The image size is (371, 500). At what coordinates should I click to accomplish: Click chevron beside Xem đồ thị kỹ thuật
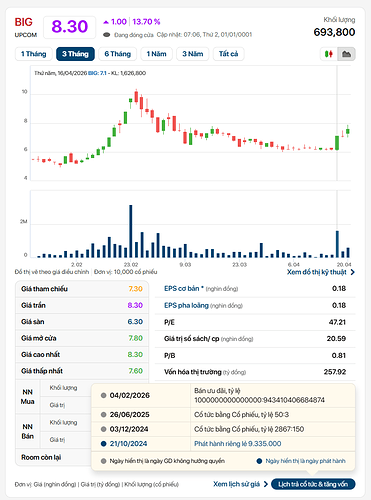point(353,272)
